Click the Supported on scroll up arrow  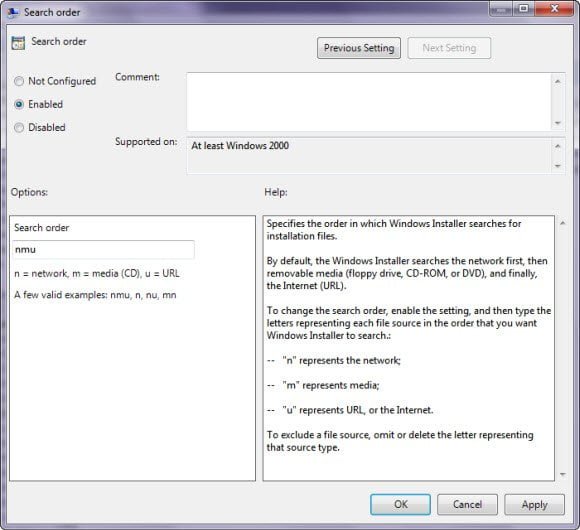pos(558,146)
